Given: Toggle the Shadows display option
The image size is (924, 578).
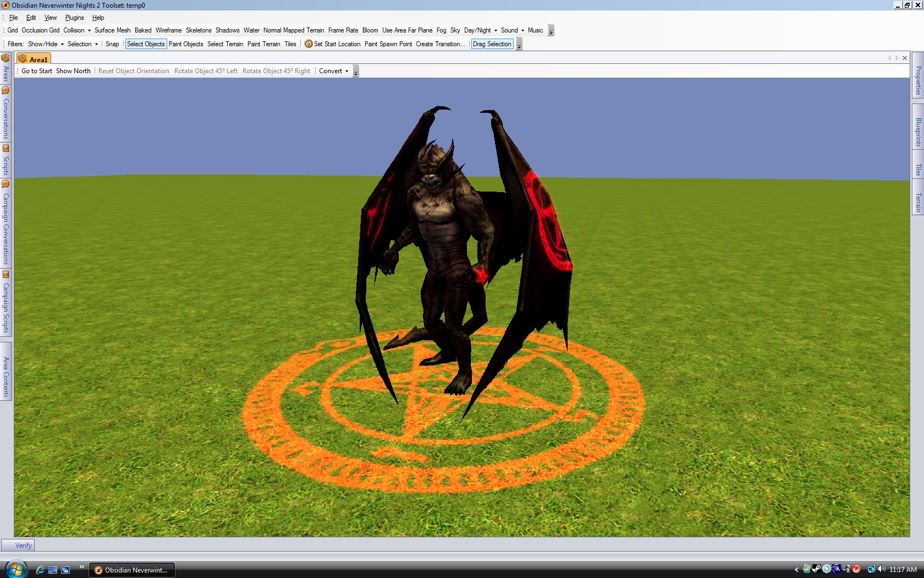Looking at the screenshot, I should click(x=227, y=30).
